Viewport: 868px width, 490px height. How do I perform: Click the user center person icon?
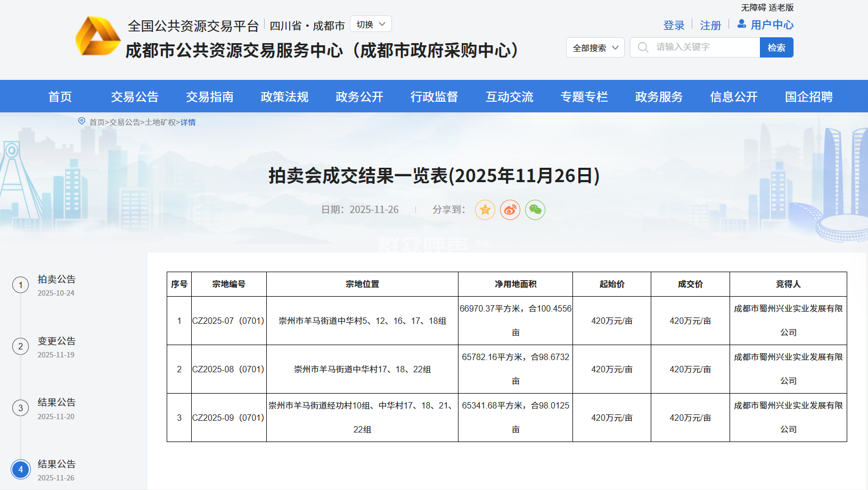click(741, 24)
